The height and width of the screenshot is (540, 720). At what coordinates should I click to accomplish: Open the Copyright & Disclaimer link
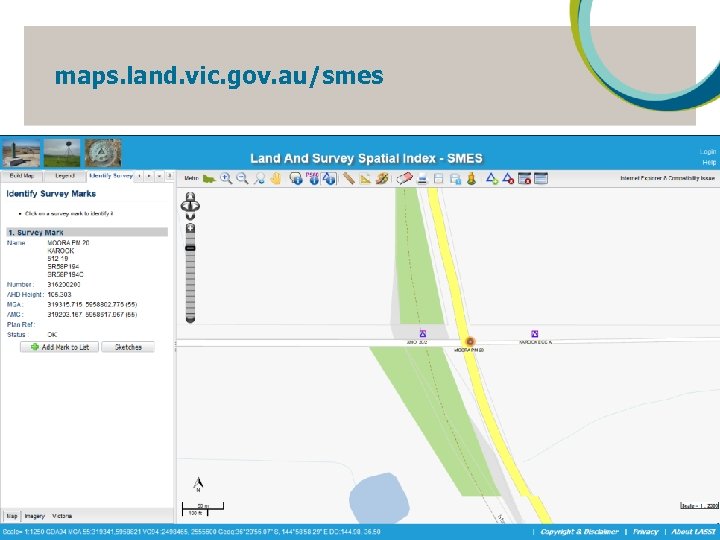(579, 532)
